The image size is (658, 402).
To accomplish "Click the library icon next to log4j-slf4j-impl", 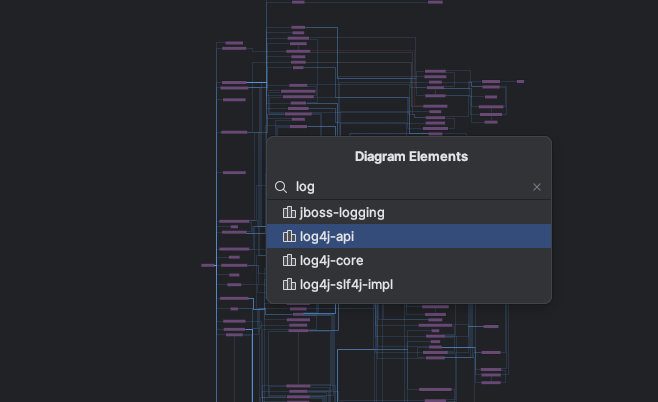I will pyautogui.click(x=289, y=284).
